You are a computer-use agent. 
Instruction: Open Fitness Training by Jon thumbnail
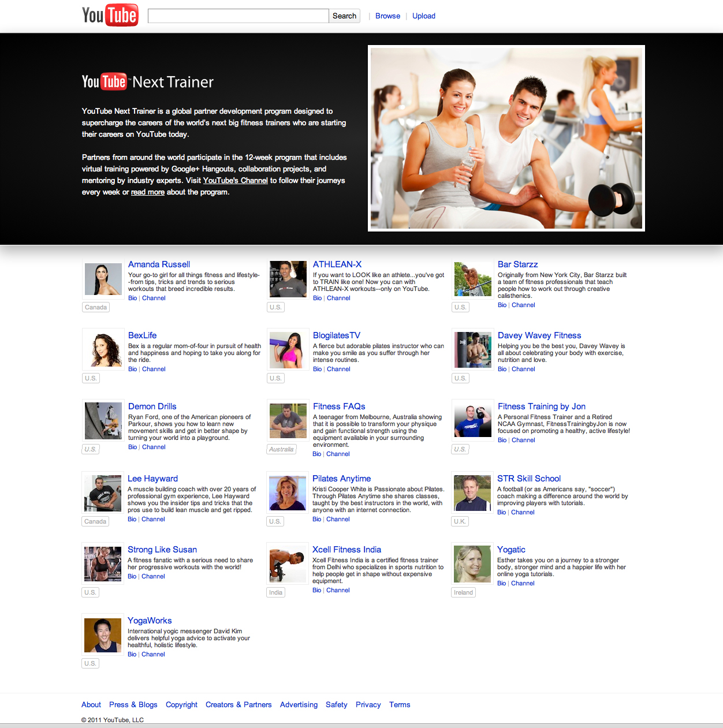(x=473, y=421)
